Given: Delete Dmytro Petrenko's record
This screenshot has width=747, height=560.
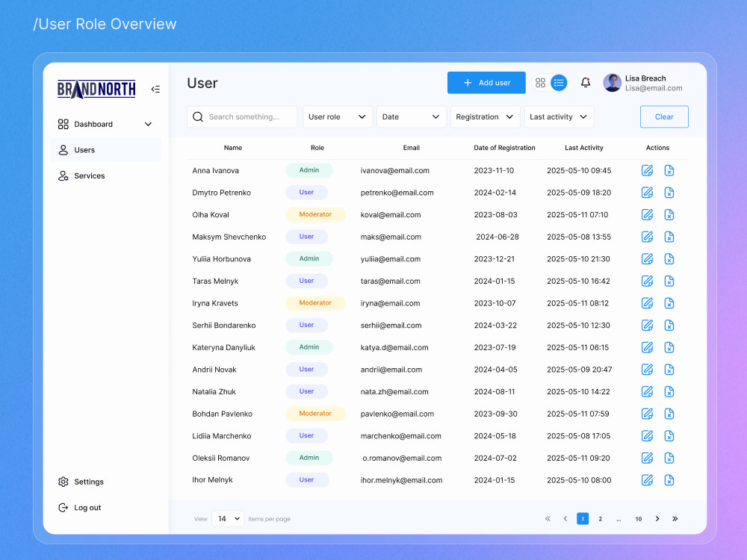Looking at the screenshot, I should click(669, 193).
